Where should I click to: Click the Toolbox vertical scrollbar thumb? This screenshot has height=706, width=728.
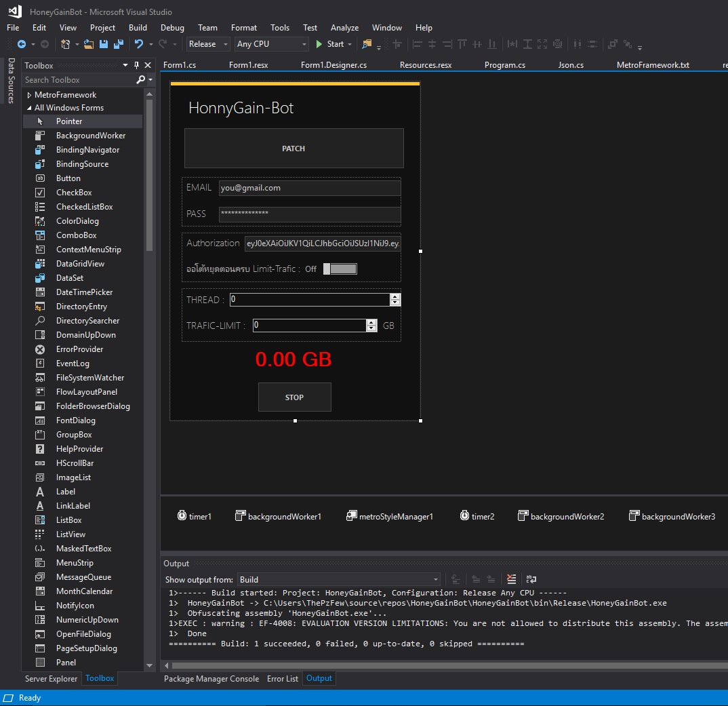(150, 175)
